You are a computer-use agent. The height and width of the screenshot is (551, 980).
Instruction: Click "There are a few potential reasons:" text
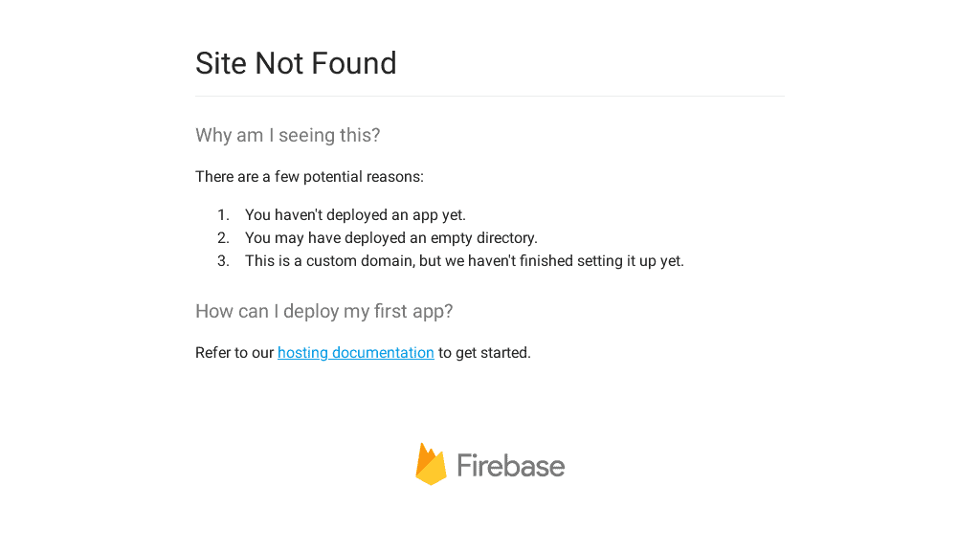[309, 177]
